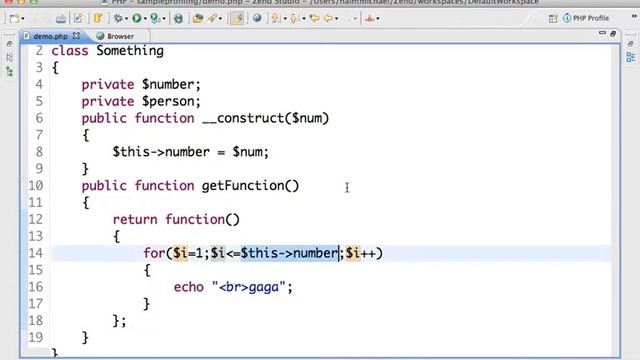Open the Debug dropdown arrow
Screen dimensions: 640x360
(126, 19)
